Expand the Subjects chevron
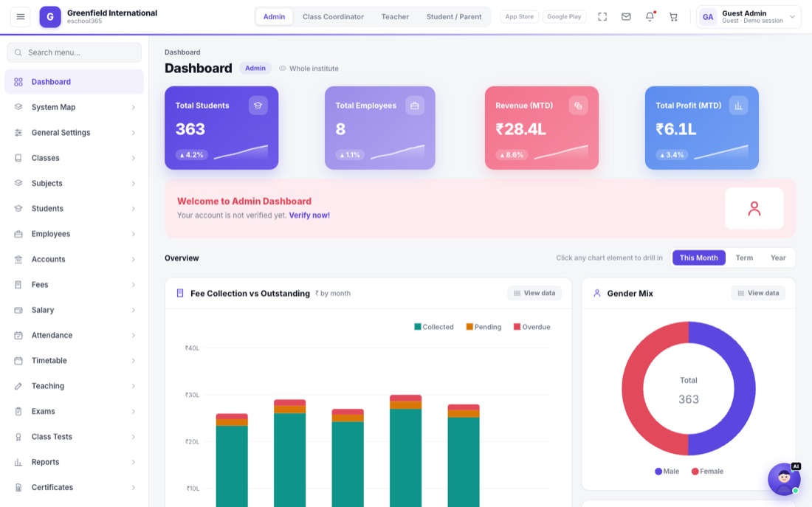812x507 pixels. (x=133, y=183)
